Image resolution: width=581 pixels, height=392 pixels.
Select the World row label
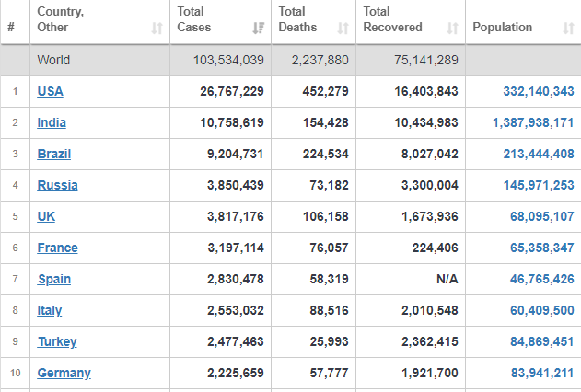[x=53, y=60]
